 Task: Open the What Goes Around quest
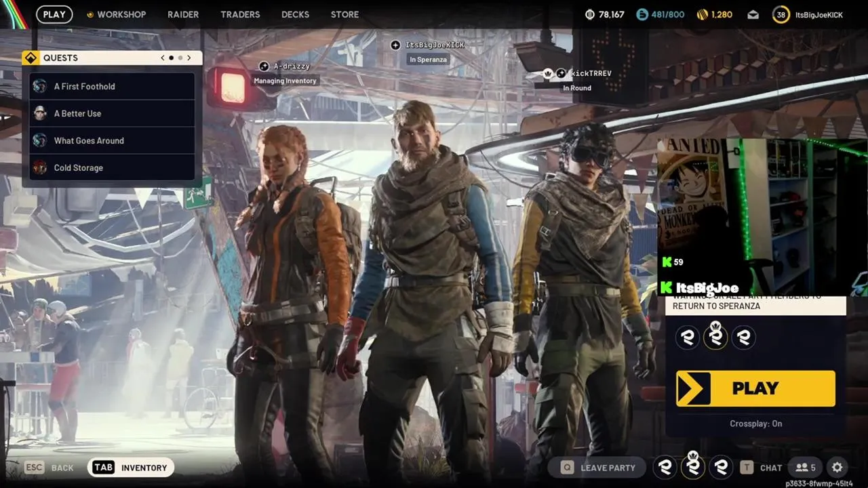[x=112, y=140]
